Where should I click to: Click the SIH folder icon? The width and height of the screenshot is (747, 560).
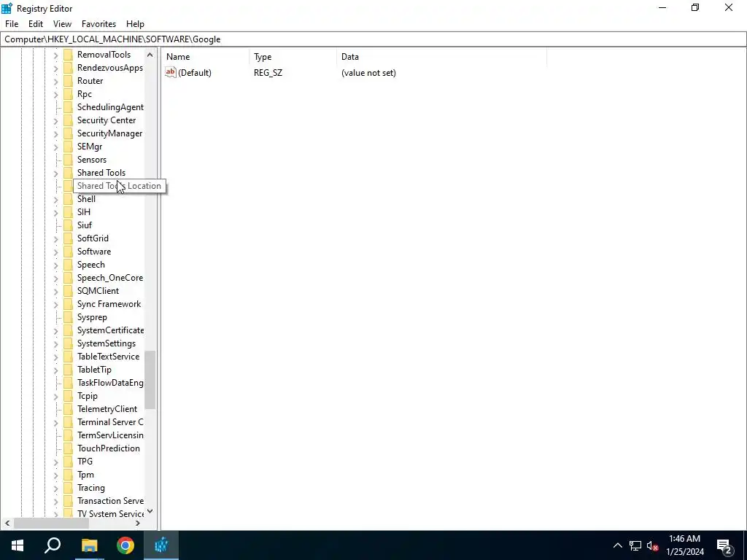[68, 212]
